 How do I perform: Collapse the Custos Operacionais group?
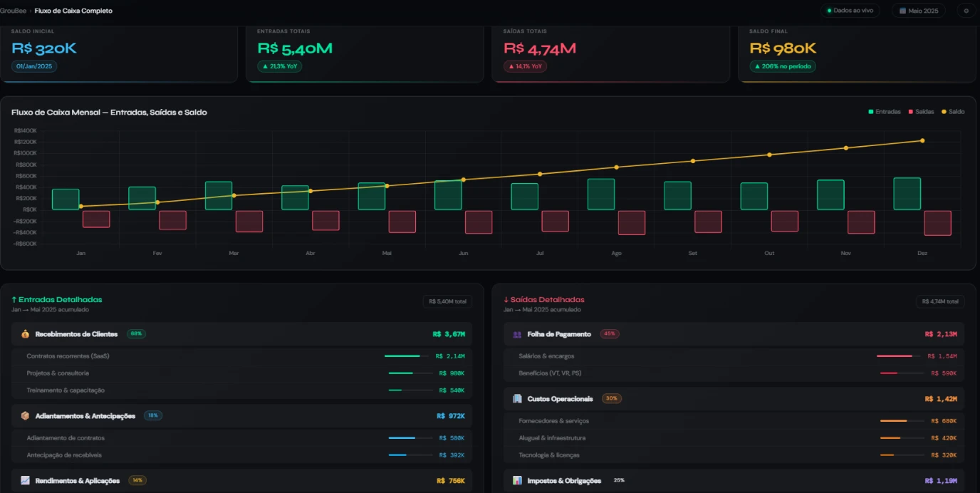click(734, 399)
